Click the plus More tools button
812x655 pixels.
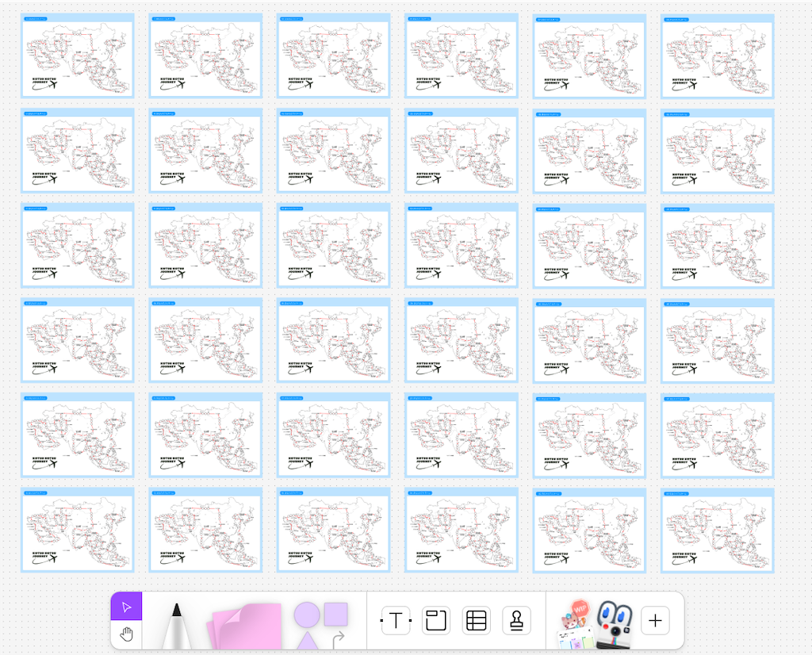coord(655,620)
